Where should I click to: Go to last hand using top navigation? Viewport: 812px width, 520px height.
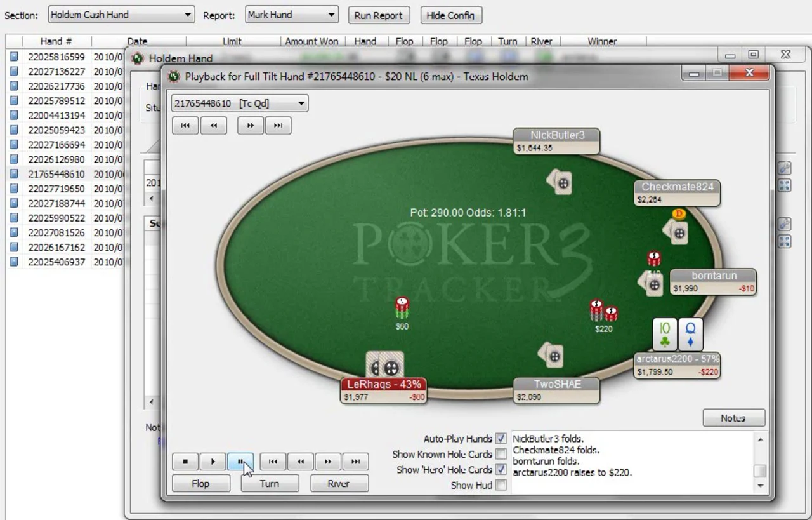278,126
